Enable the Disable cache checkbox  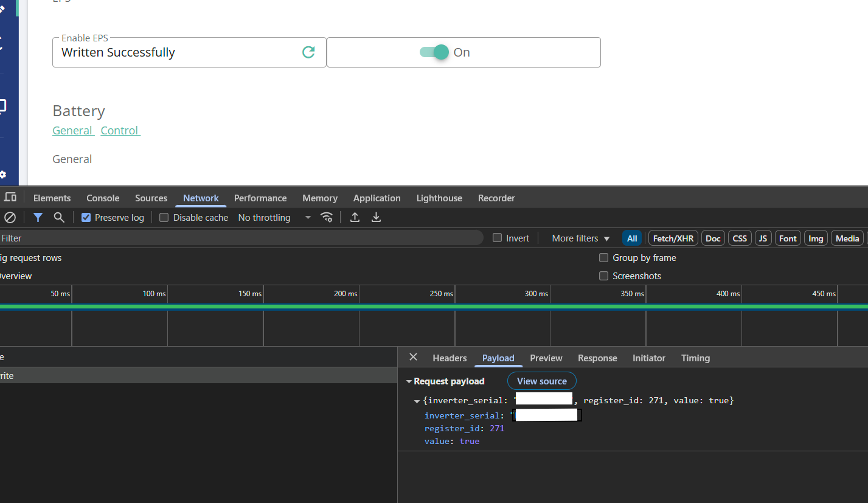tap(164, 218)
